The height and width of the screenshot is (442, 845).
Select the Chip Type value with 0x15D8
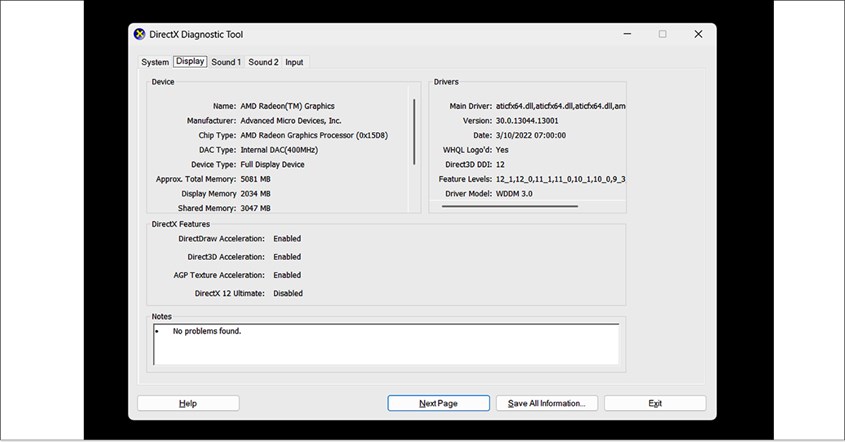point(314,135)
